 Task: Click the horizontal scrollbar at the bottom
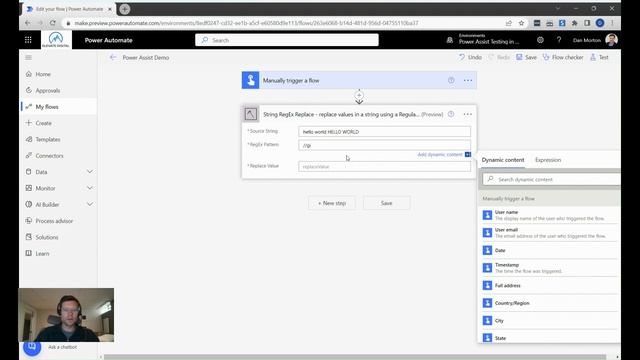(x=355, y=357)
